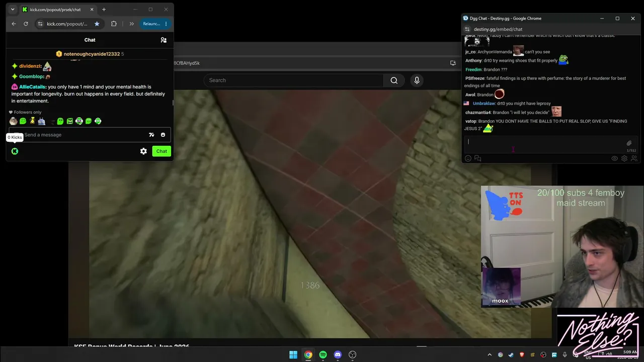644x362 pixels.
Task: Open pinned user notenoughcyanide12332
Action: [x=92, y=54]
